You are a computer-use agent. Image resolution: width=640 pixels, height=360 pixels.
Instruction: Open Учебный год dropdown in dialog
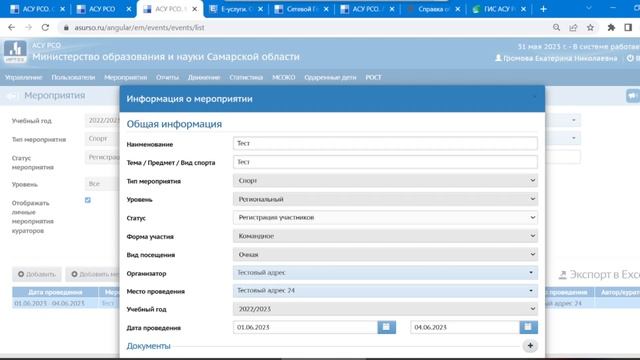(385, 309)
